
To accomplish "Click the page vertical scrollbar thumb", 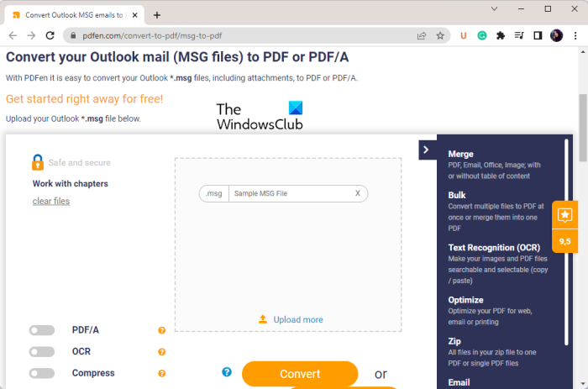I will pos(583,128).
